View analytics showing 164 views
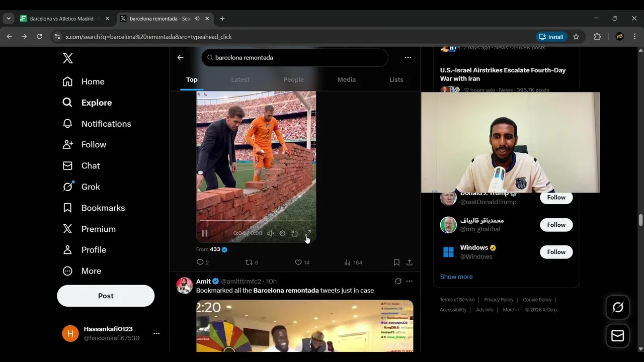Viewport: 644px width, 362px height. [x=353, y=262]
